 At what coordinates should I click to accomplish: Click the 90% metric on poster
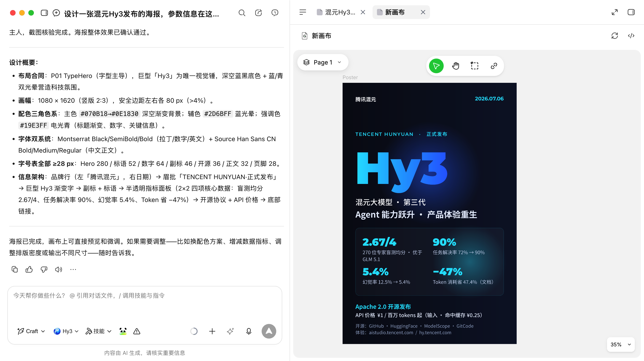point(444,242)
